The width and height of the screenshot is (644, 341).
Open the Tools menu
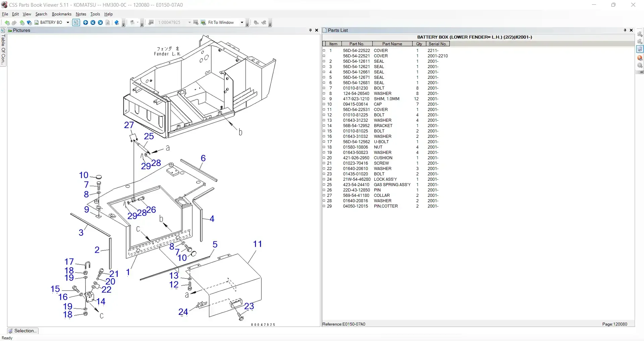pos(95,14)
